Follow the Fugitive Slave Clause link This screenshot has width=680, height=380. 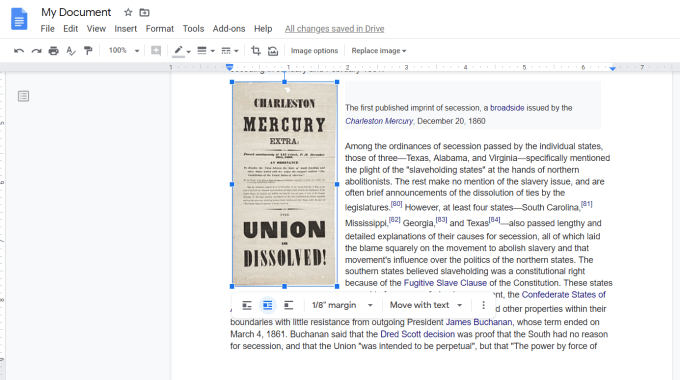[x=445, y=283]
